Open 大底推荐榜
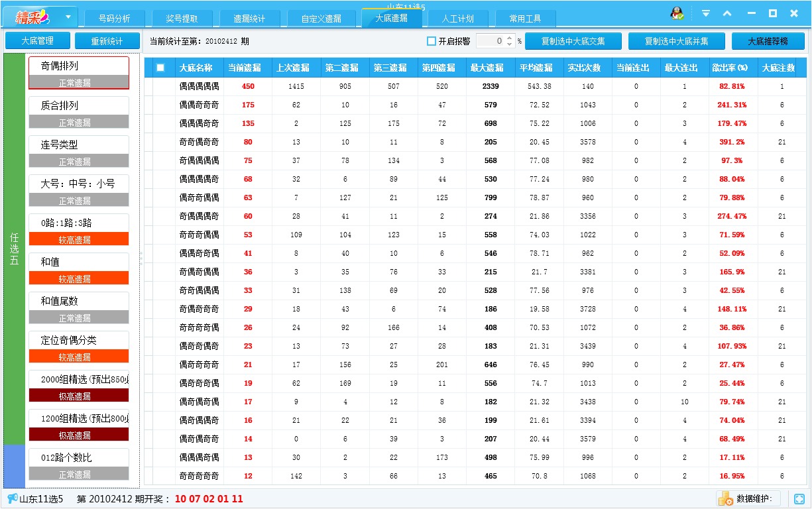The height and width of the screenshot is (509, 812). 770,40
